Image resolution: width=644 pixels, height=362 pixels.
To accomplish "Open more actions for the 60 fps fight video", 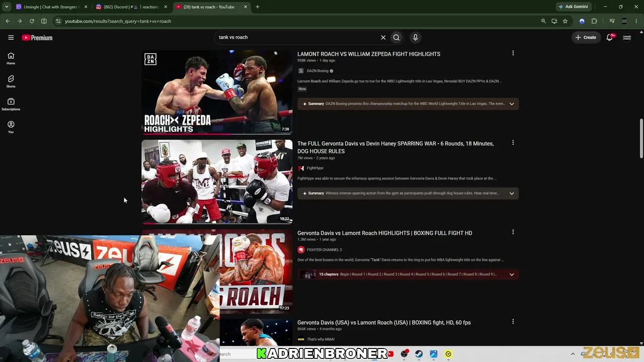I will click(513, 321).
